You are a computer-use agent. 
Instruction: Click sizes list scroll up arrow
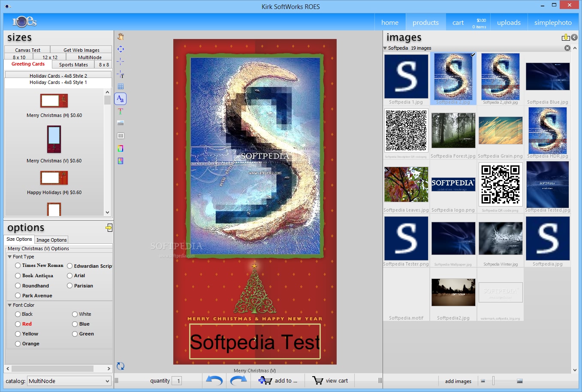(x=107, y=92)
